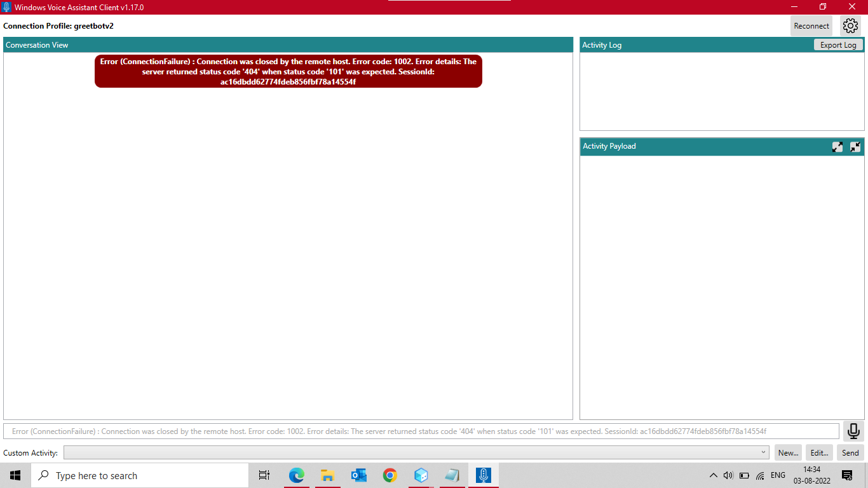Open the ENG language switcher
868x488 pixels.
click(778, 475)
